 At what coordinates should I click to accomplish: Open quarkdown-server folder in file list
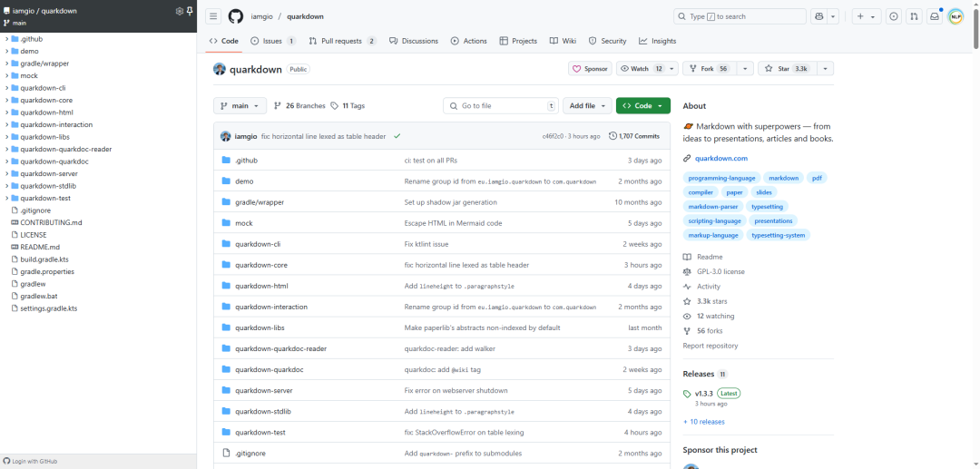[x=264, y=390]
